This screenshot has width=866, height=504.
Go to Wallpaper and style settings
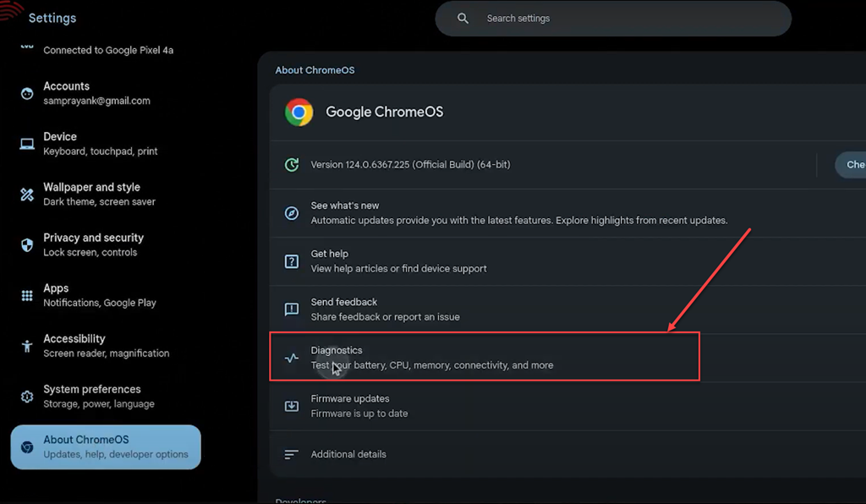[106, 194]
